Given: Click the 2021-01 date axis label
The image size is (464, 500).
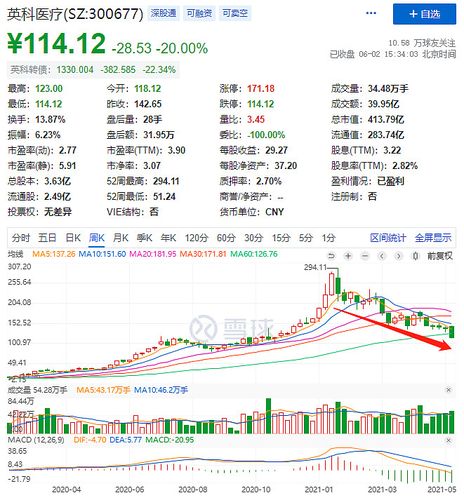Looking at the screenshot, I should [x=319, y=489].
